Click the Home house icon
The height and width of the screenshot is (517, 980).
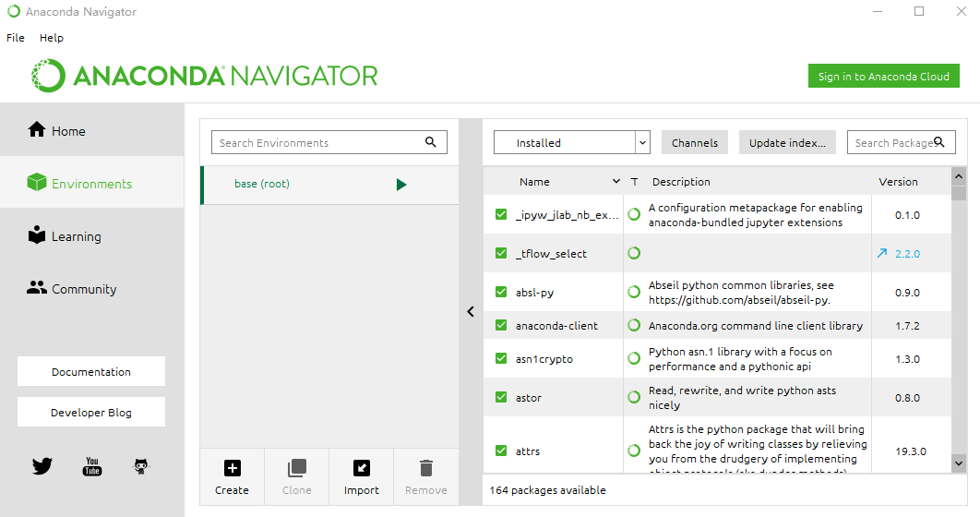point(37,129)
